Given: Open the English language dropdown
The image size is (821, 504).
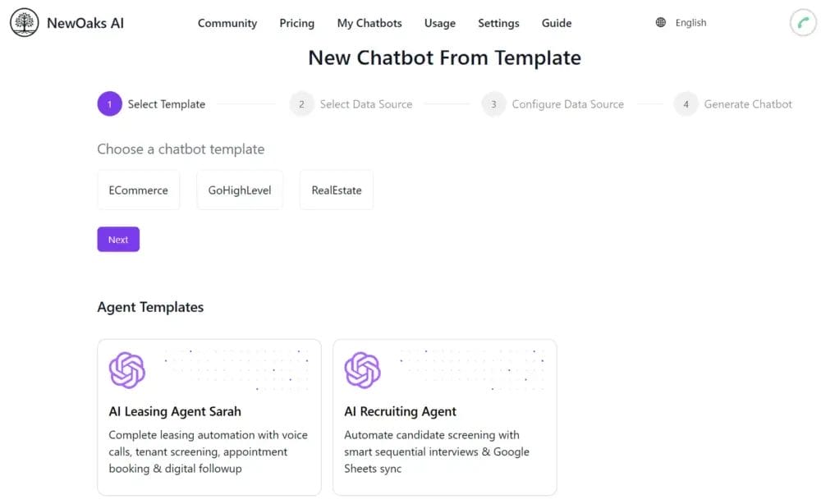Looking at the screenshot, I should [690, 22].
